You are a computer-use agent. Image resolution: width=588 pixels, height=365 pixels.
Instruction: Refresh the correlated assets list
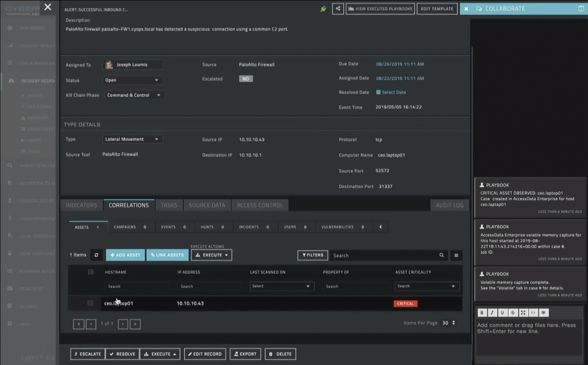97,255
